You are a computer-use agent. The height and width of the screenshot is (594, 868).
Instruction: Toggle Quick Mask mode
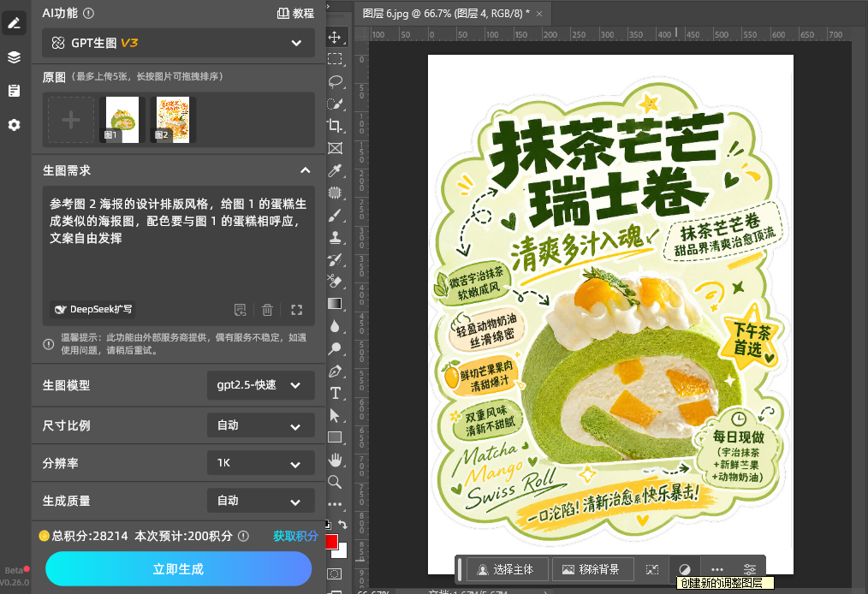click(x=335, y=574)
